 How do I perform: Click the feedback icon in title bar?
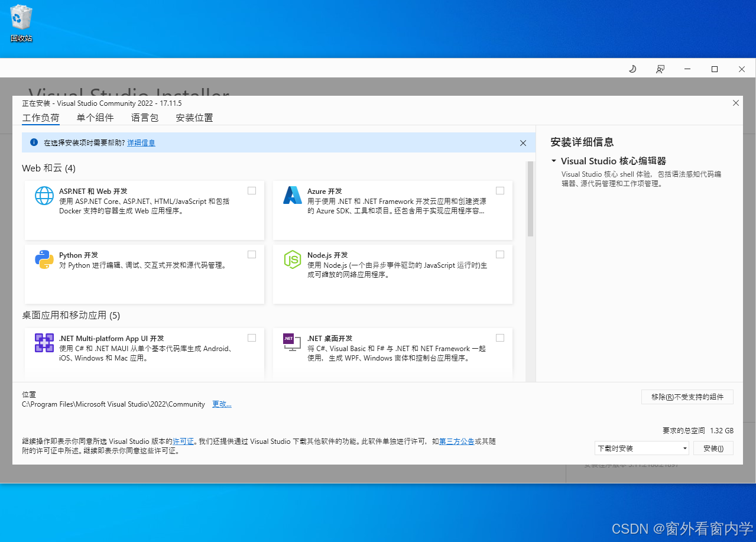point(660,69)
